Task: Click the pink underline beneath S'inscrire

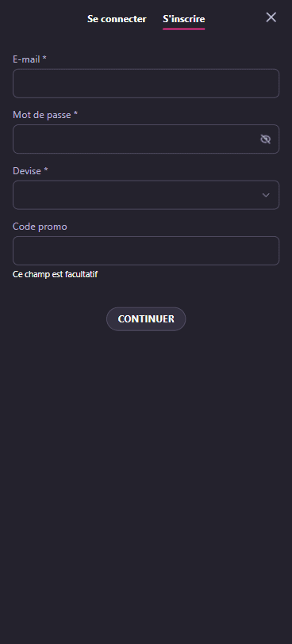Action: click(x=184, y=29)
